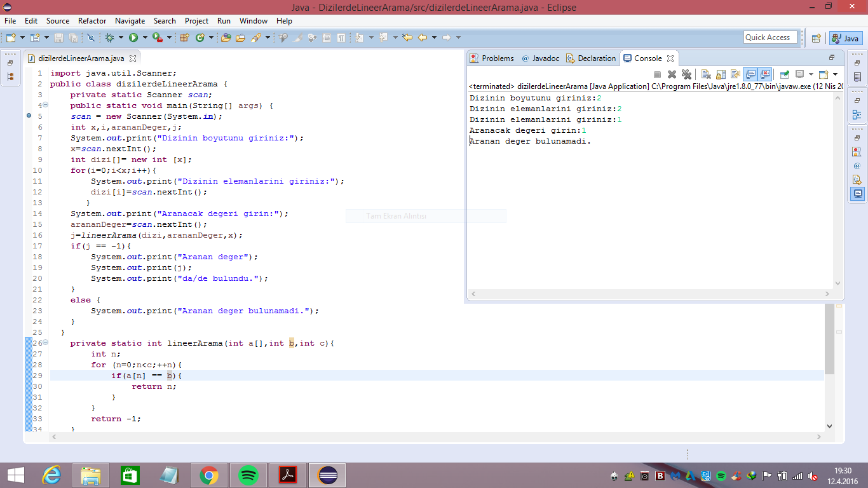Click the Open Type icon
The width and height of the screenshot is (868, 488).
[x=226, y=37]
